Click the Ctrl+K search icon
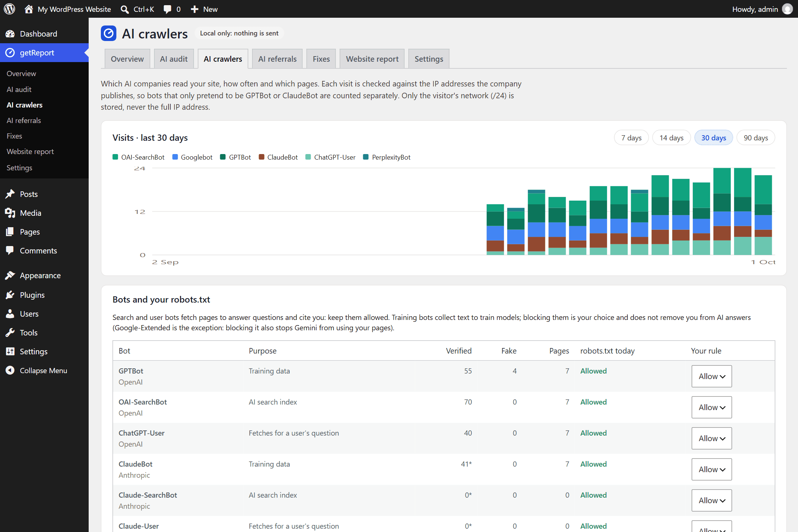Screen dimensions: 798x532 125,9
